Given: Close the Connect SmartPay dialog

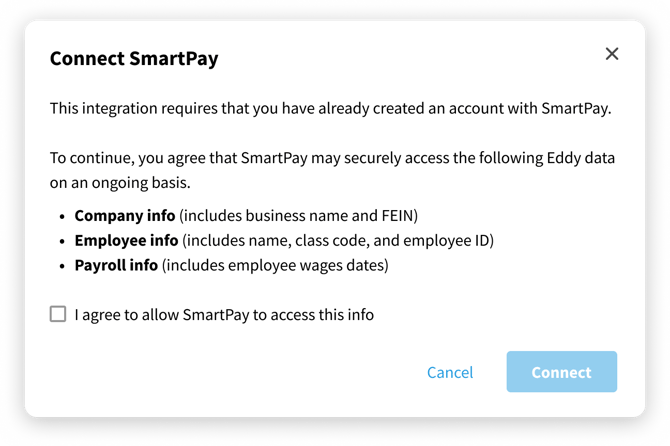Looking at the screenshot, I should pyautogui.click(x=612, y=54).
